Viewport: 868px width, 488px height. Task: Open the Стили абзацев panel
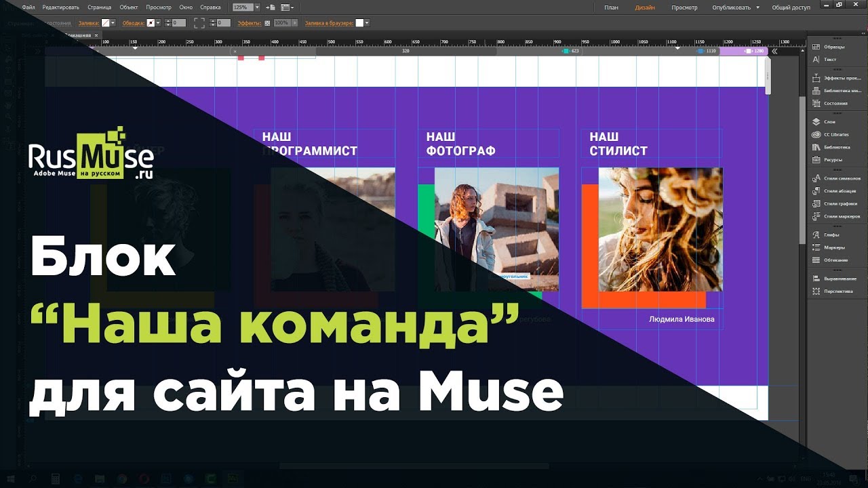[x=835, y=191]
